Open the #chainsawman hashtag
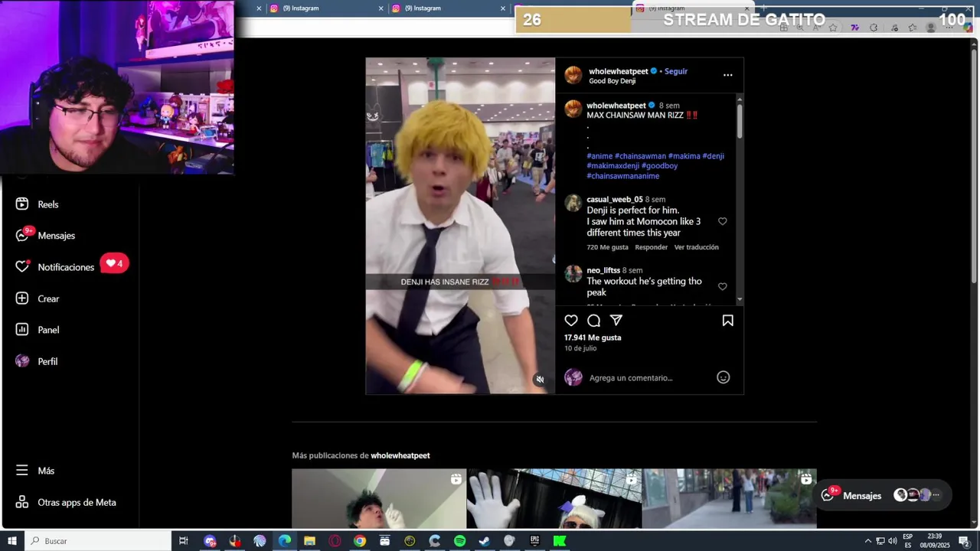Image resolution: width=980 pixels, height=551 pixels. 640,156
